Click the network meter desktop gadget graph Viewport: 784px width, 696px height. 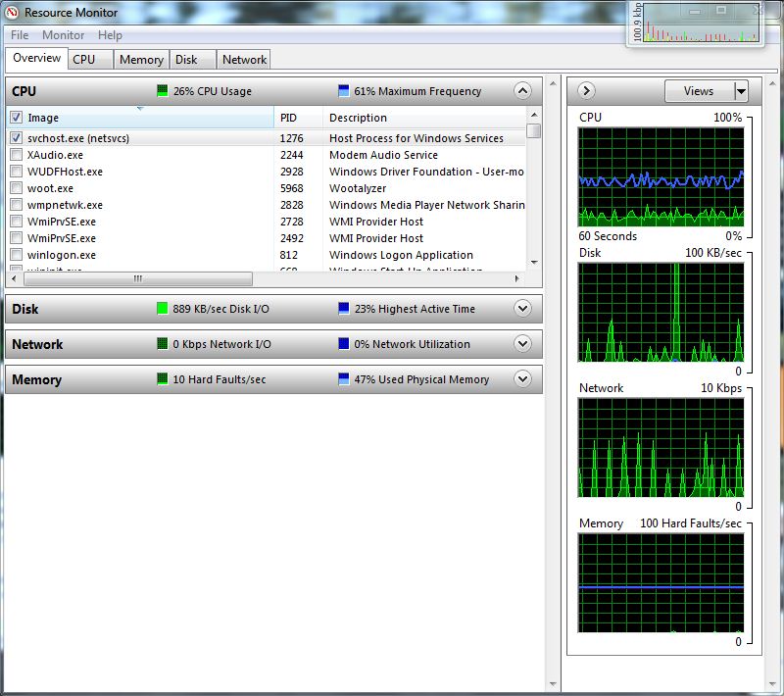tap(701, 23)
